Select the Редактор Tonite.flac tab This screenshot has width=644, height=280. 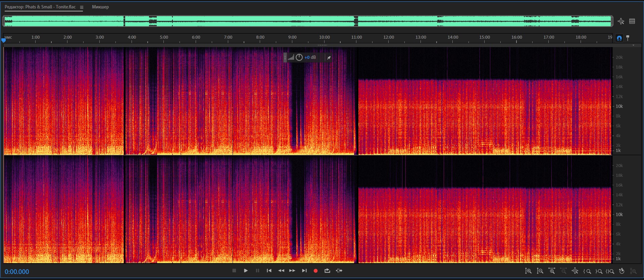(x=40, y=7)
